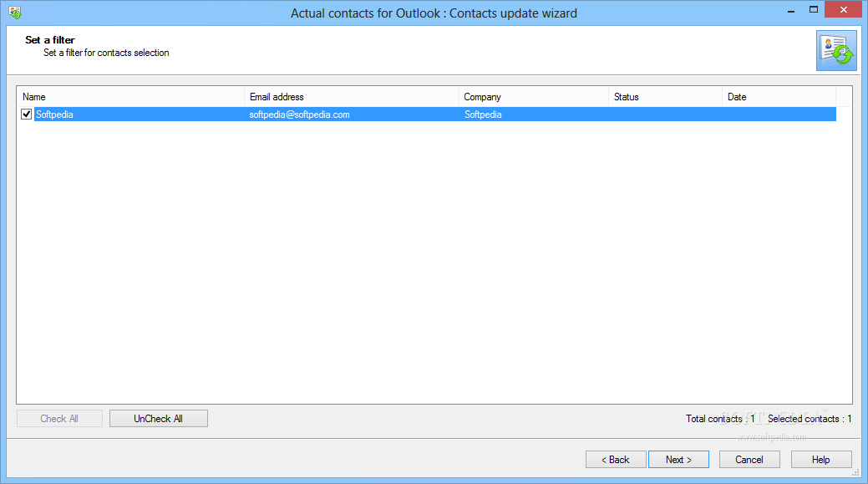Image resolution: width=868 pixels, height=484 pixels.
Task: Minimize the wizard window
Action: (x=791, y=10)
